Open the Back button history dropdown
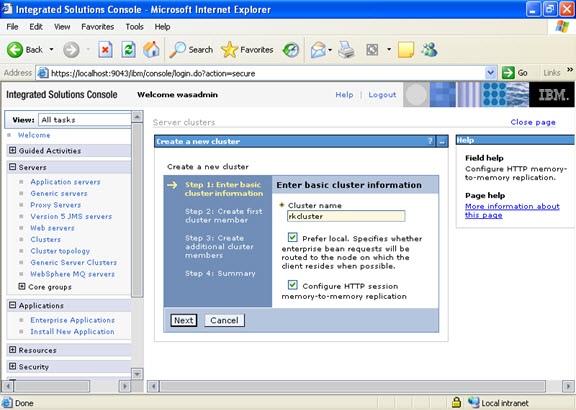This screenshot has width=576, height=410. (51, 50)
